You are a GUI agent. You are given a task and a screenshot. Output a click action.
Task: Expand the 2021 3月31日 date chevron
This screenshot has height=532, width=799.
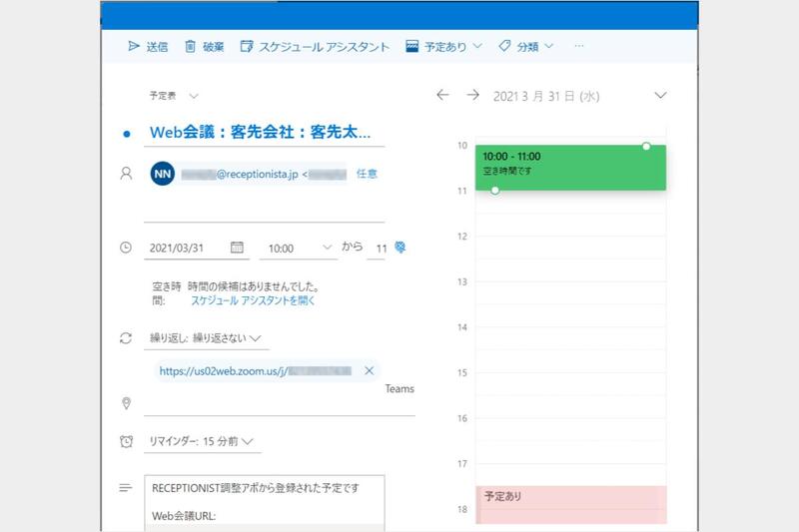(x=660, y=95)
